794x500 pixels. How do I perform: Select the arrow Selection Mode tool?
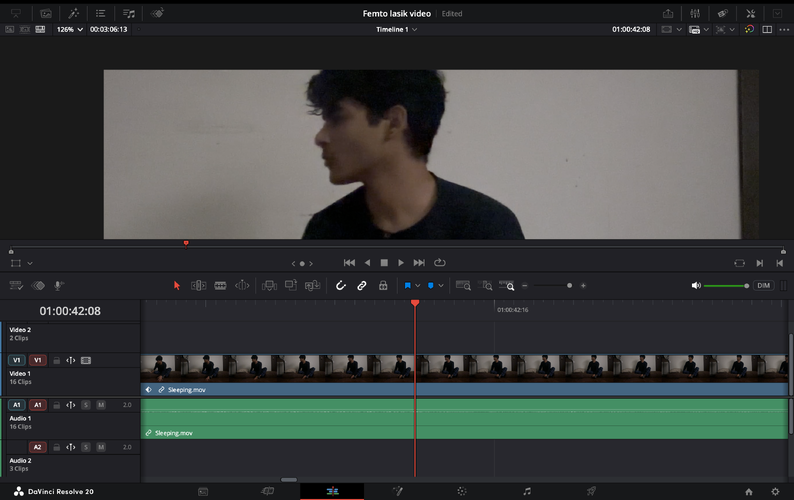tap(177, 285)
